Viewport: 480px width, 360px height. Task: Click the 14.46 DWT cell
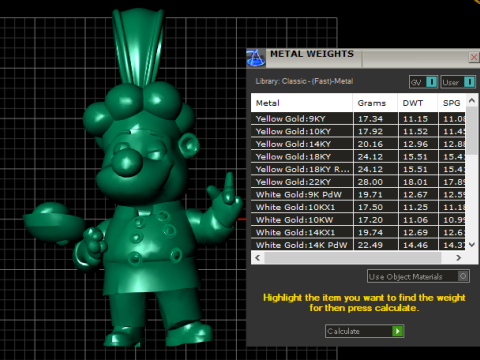tap(418, 245)
